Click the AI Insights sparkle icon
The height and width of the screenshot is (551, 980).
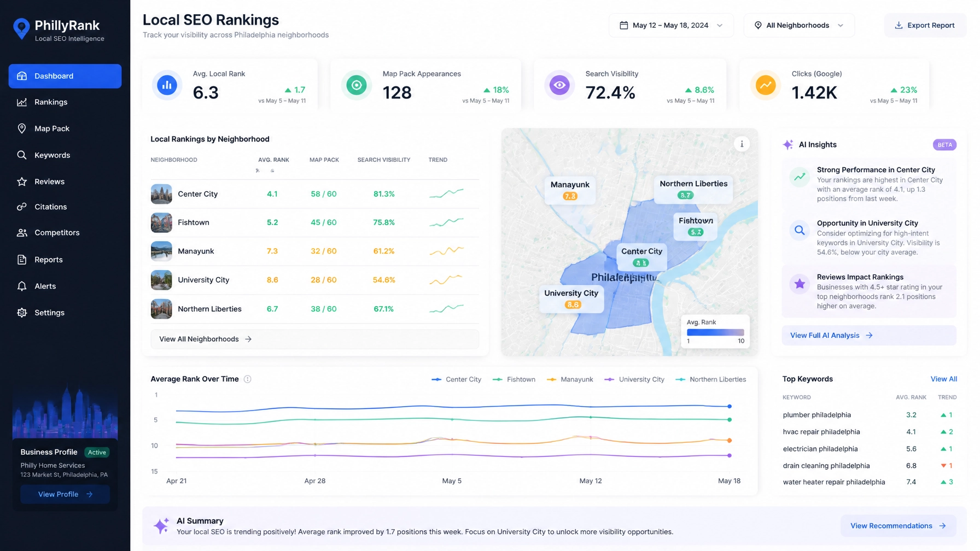click(788, 145)
